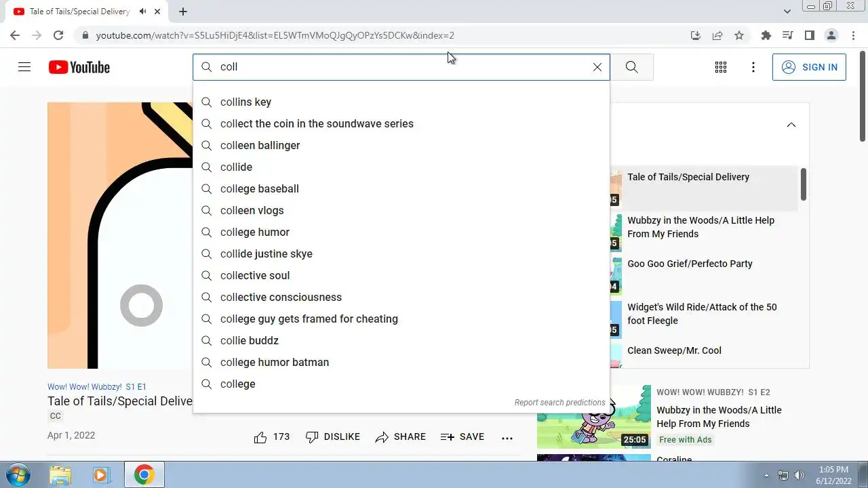Open Windows Media Player taskbar icon

coord(101,474)
